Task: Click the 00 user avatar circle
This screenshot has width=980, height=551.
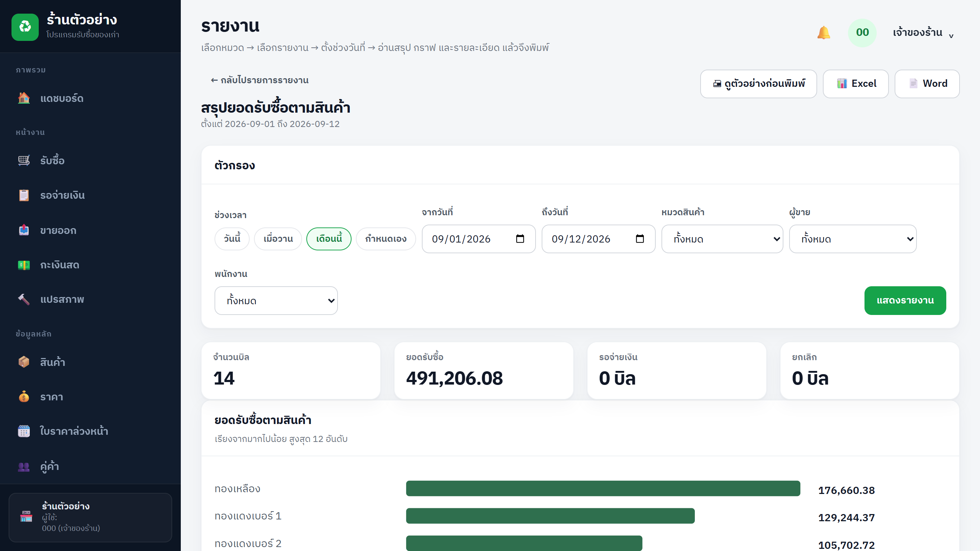Action: (x=862, y=33)
